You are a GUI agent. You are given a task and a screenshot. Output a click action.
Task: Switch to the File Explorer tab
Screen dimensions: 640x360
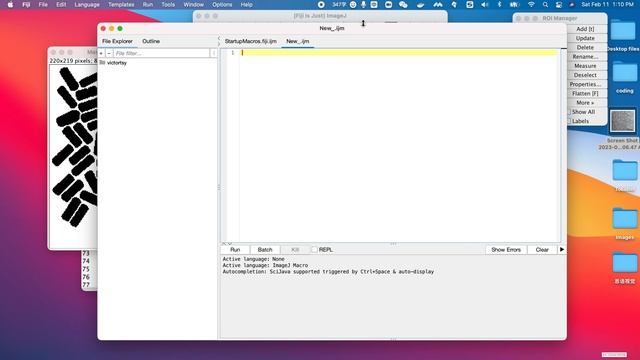pyautogui.click(x=117, y=41)
